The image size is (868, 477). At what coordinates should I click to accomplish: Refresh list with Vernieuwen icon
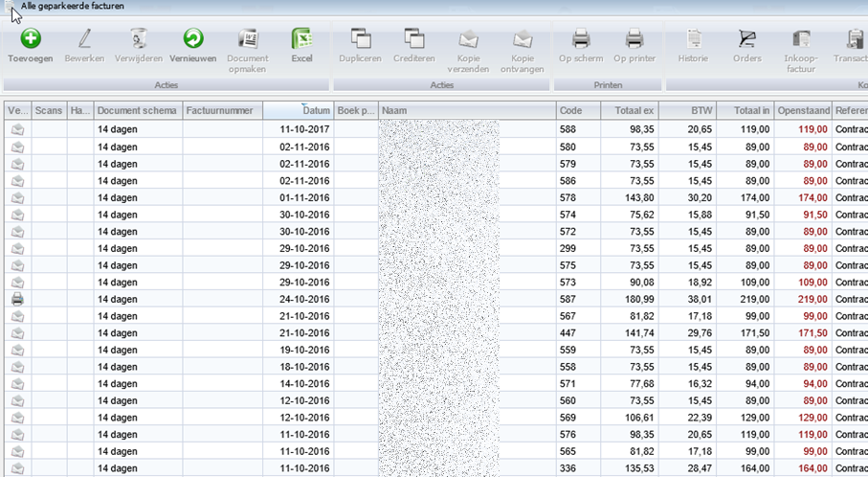(x=193, y=40)
